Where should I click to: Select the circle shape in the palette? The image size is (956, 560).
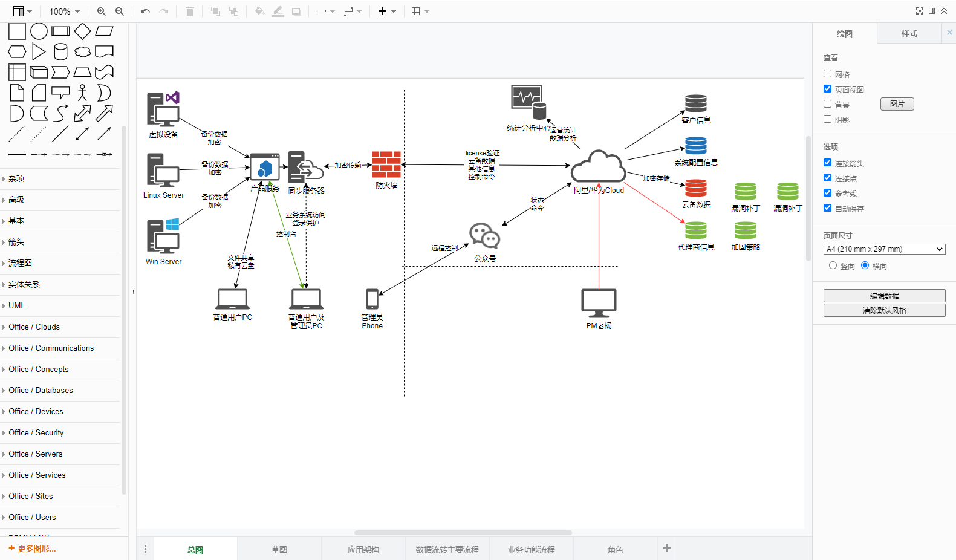click(39, 31)
